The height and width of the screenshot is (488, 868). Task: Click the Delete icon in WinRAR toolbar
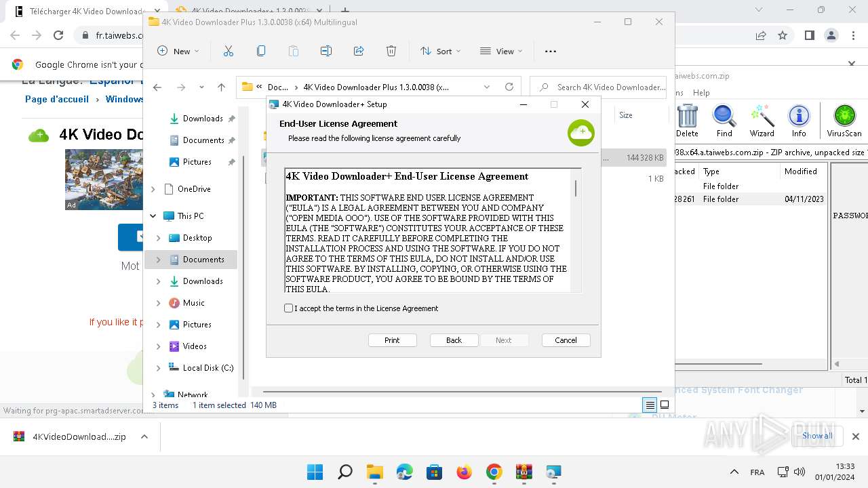click(687, 121)
